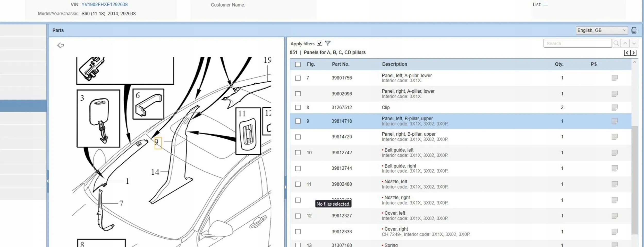Open the filter funnel icon
Screen dimensions: 644x247
click(328, 43)
